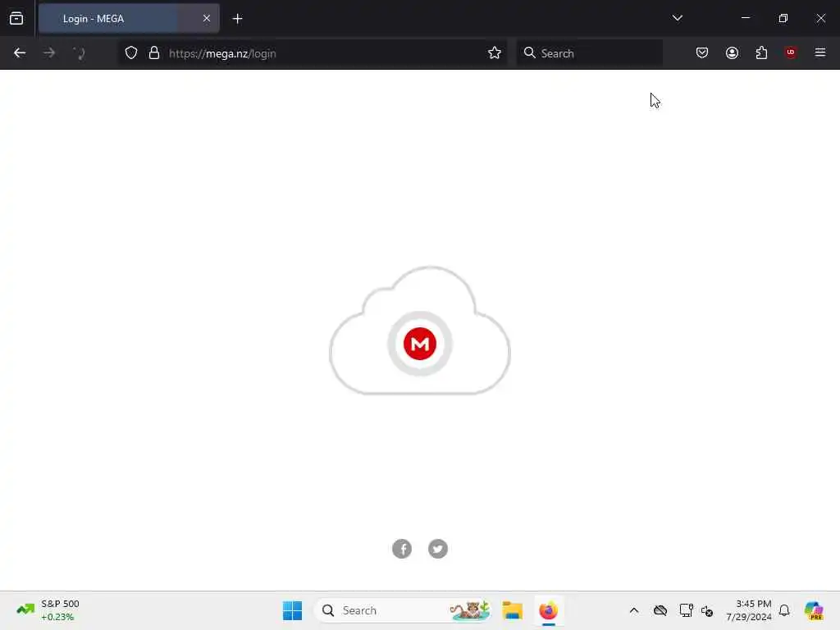Open the S&P 500 taskbar widget
Image resolution: width=840 pixels, height=630 pixels.
click(x=48, y=610)
